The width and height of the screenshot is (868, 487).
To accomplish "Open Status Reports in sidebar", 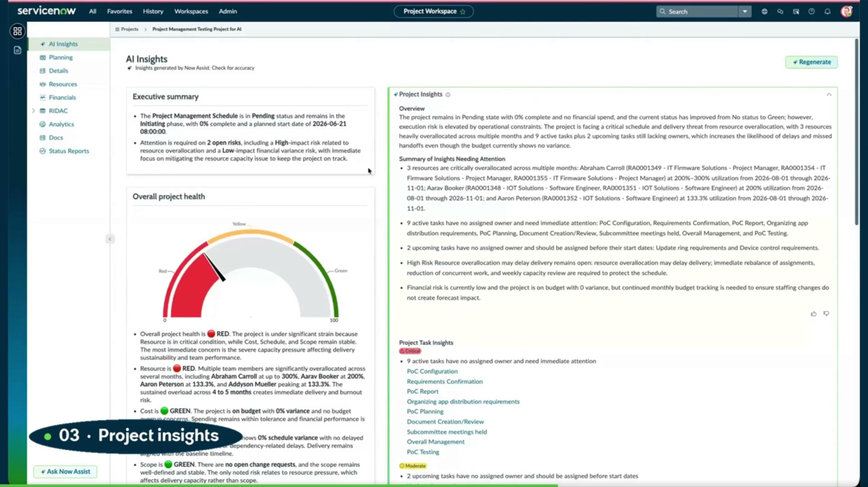I will click(x=69, y=151).
